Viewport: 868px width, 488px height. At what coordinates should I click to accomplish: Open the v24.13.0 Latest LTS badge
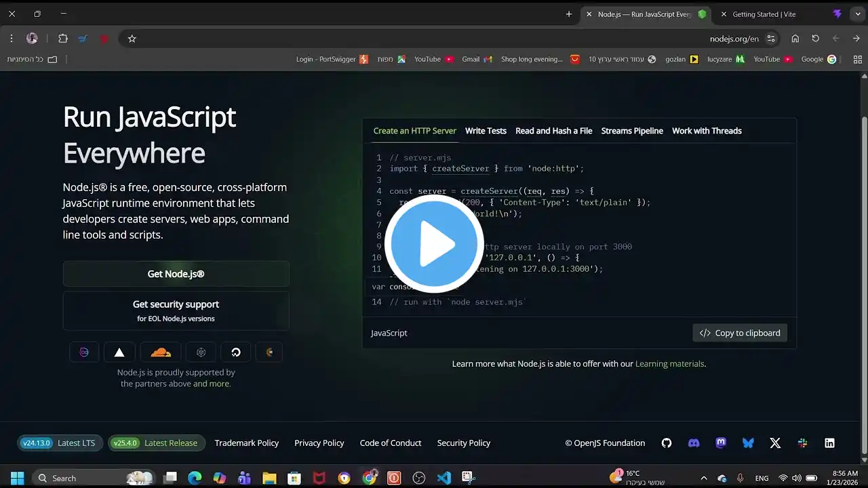pyautogui.click(x=60, y=443)
